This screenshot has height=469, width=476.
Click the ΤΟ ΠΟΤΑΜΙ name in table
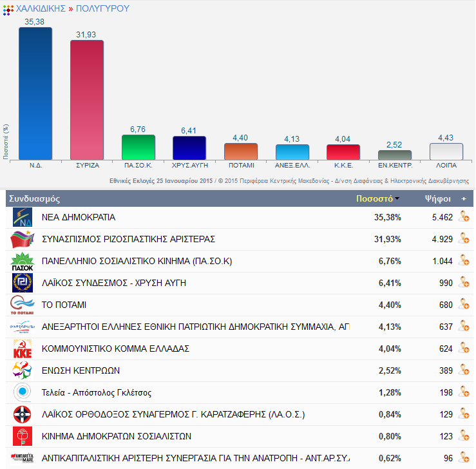point(64,305)
